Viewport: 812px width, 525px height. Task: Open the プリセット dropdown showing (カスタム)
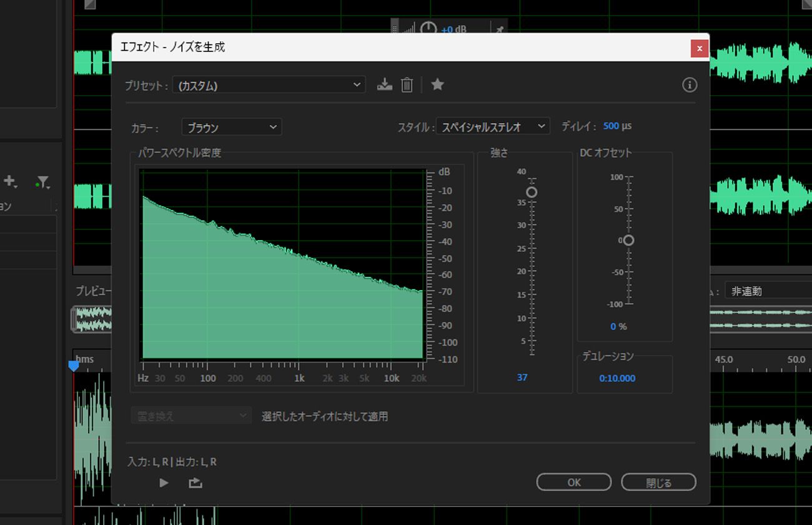(x=269, y=85)
